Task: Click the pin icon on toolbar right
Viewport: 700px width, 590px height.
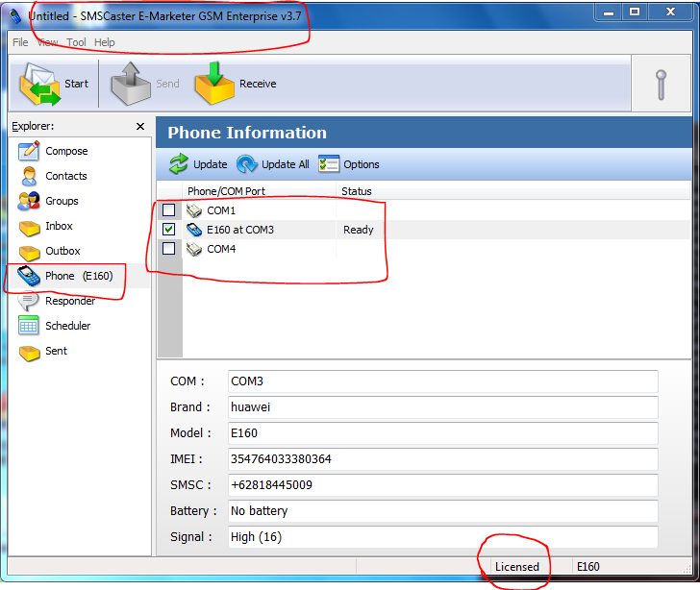Action: coord(662,85)
